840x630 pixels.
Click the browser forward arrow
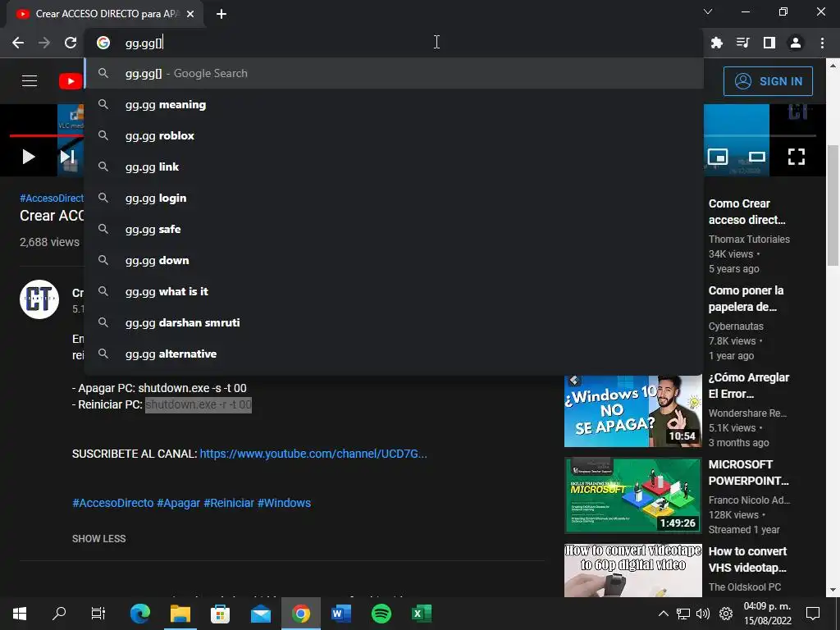(x=44, y=43)
